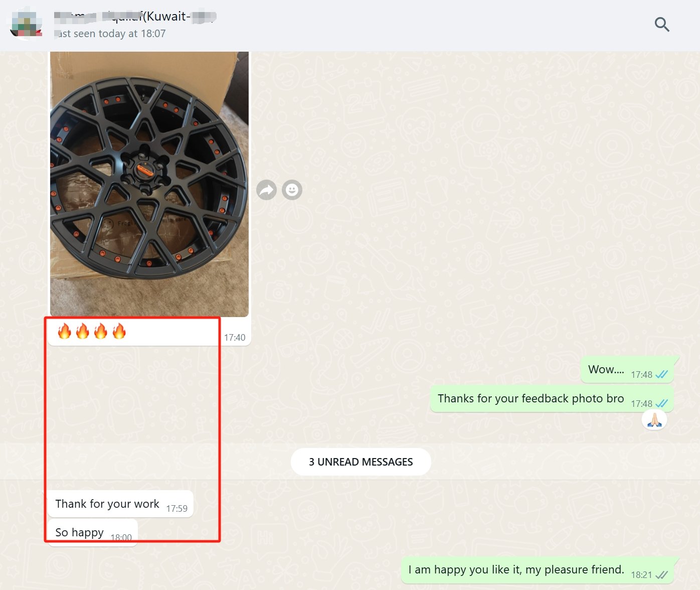Forward the wheel photo using the arrow icon

pos(267,190)
